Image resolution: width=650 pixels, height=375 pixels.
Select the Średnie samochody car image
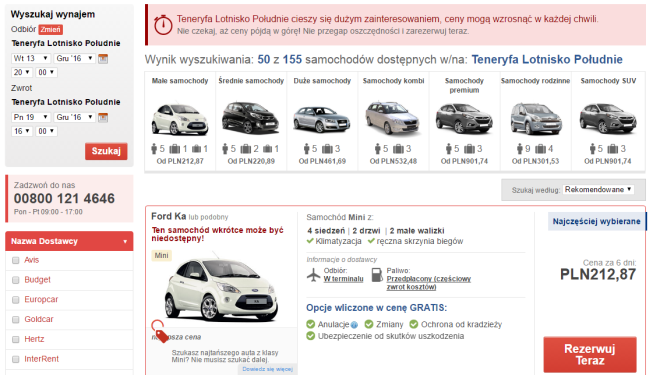pos(251,118)
